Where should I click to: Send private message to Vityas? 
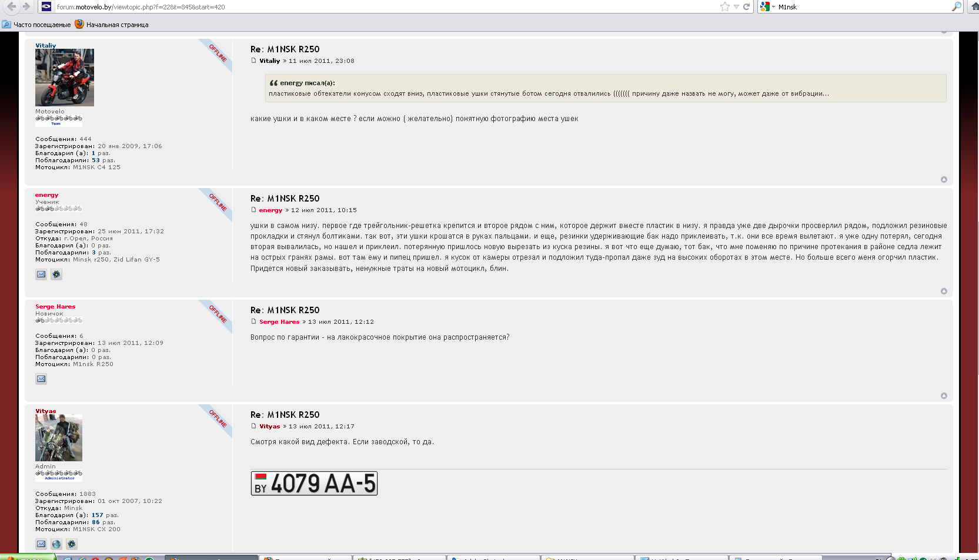(x=41, y=544)
